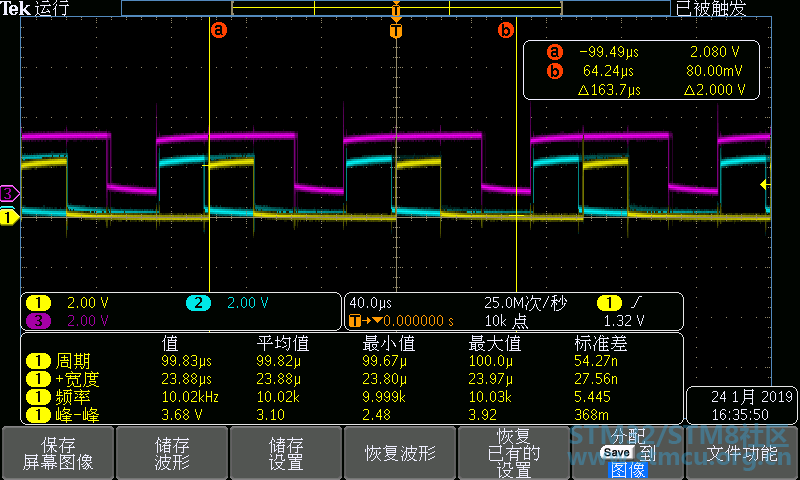This screenshot has width=800, height=480.
Task: Click the peak-to-peak value 3.68 V
Action: (x=182, y=415)
